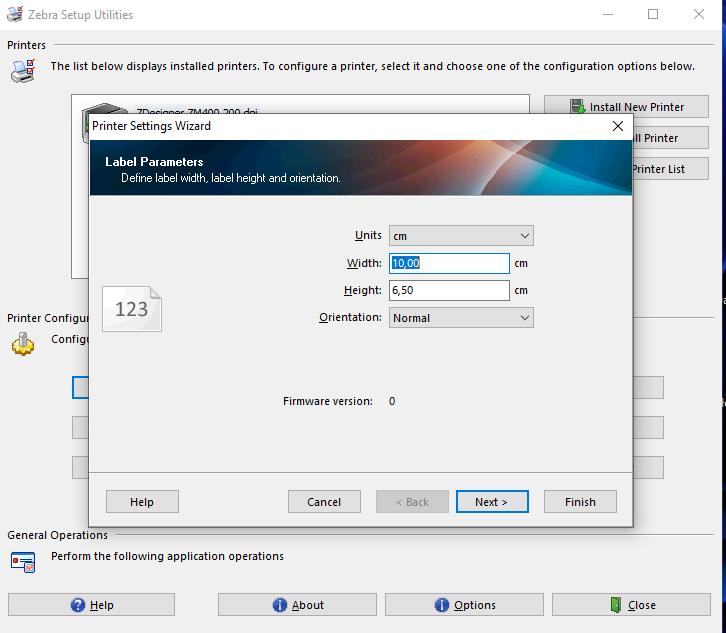
Task: Click the Close button of Zebra Setup Utilities
Action: point(631,605)
